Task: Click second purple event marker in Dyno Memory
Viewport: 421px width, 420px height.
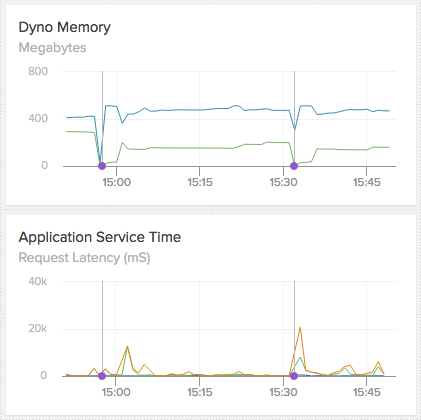Action: point(294,166)
